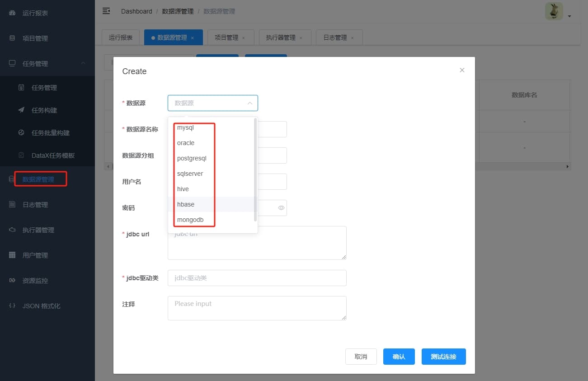Select mongodb from dropdown list

211,220
